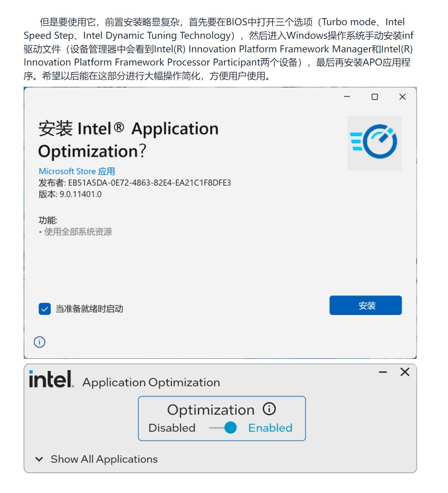448x493 pixels.
Task: Click the Optimization heading text
Action: pos(211,410)
